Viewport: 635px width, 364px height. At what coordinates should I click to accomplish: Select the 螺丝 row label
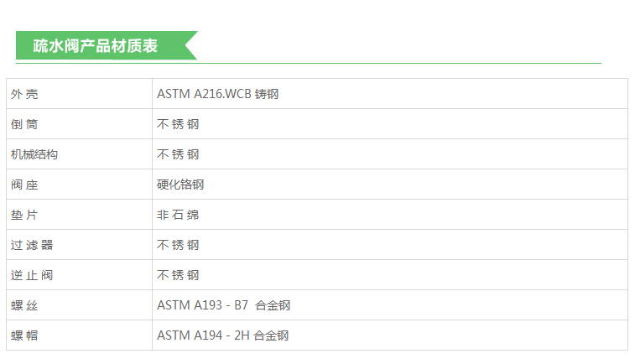click(x=25, y=305)
